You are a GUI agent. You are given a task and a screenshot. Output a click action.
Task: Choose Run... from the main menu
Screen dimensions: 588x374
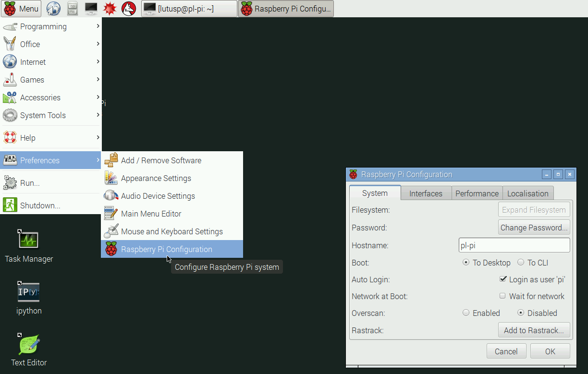[x=51, y=183]
